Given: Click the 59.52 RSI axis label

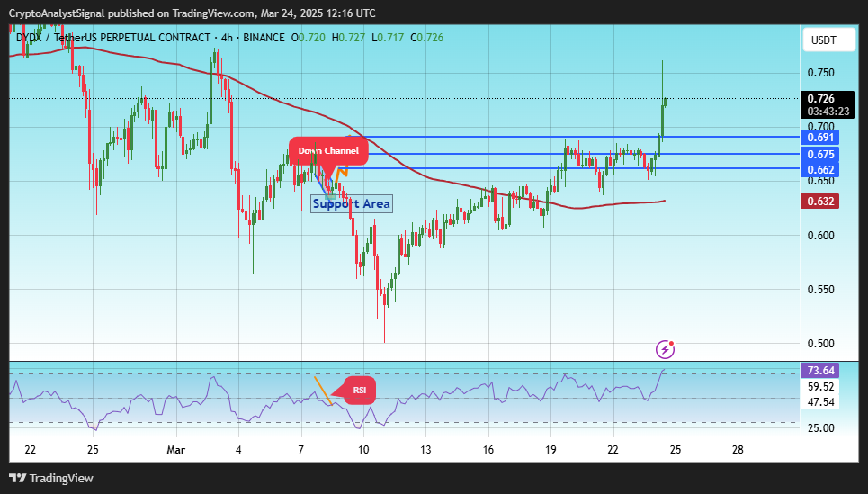Looking at the screenshot, I should [820, 387].
